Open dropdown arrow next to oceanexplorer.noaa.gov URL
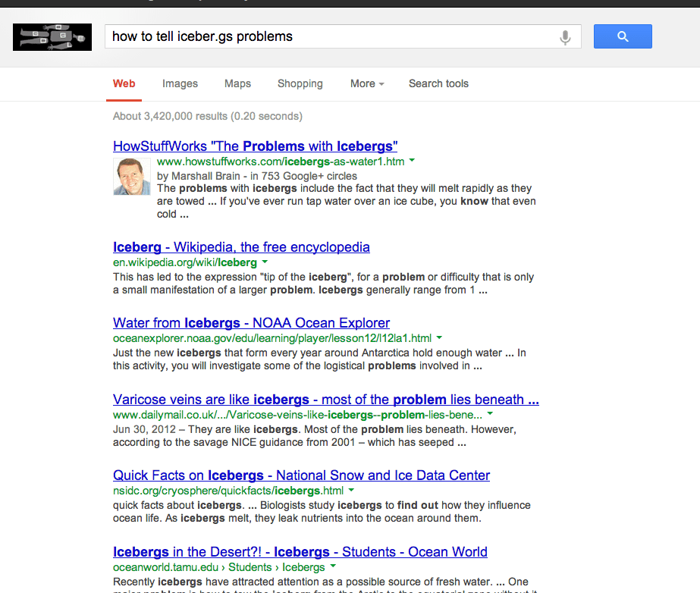Image resolution: width=700 pixels, height=593 pixels. (439, 338)
